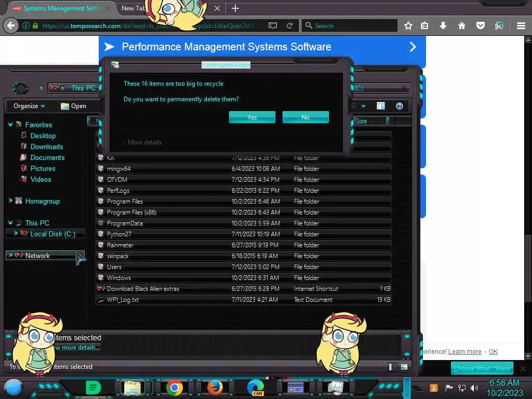The image size is (532, 399).
Task: Open Pictures in Favorites
Action: (43, 168)
